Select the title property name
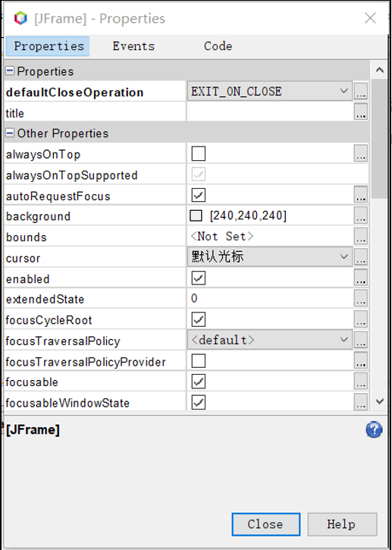Viewport: 392px width, 550px height. coord(14,113)
